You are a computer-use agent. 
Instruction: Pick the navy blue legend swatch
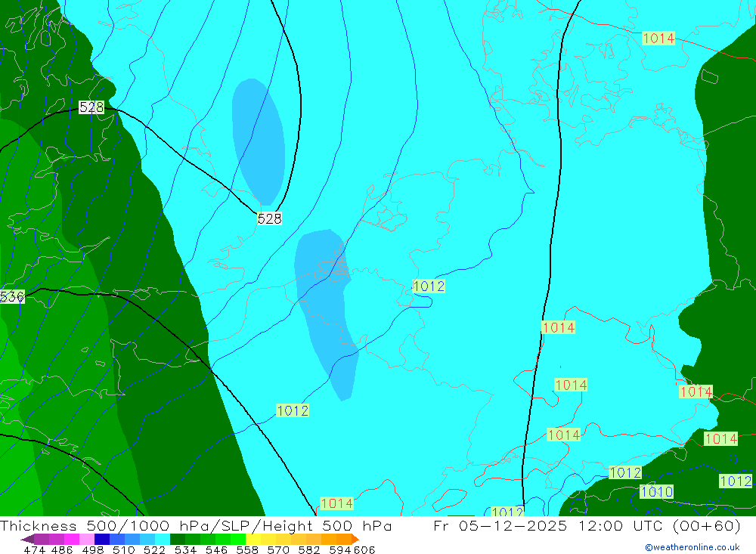tap(102, 539)
